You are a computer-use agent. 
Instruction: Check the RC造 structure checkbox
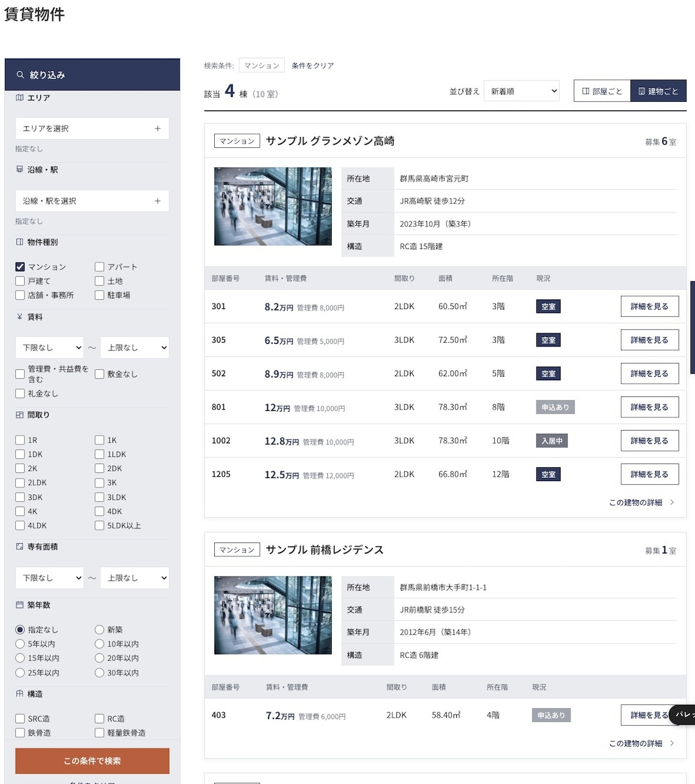(99, 718)
